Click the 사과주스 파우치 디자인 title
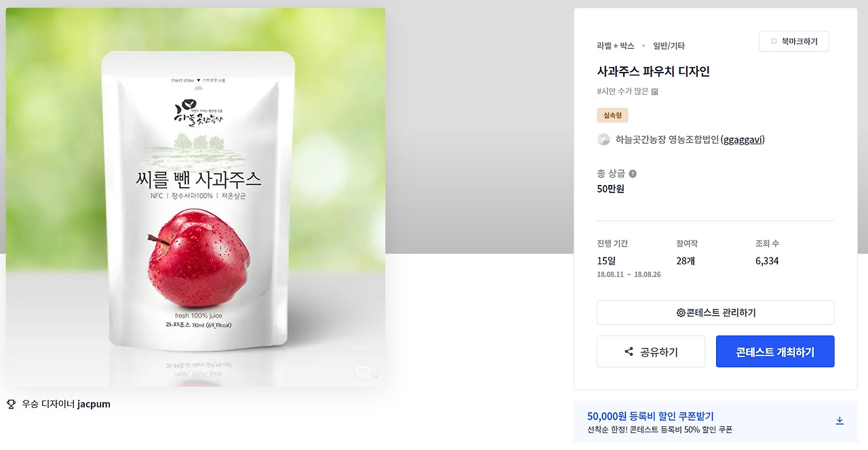 click(x=653, y=71)
